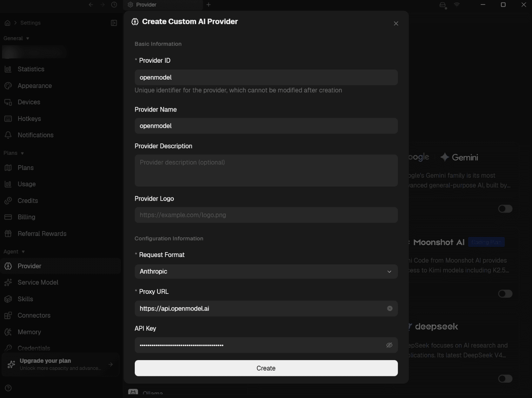Collapse the General section header
Screen dimensions: 532x398
(16, 38)
